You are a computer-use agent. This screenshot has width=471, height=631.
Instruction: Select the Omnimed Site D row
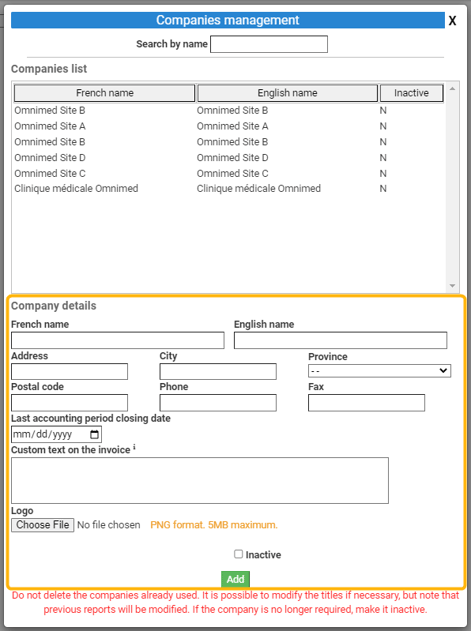[x=229, y=158]
